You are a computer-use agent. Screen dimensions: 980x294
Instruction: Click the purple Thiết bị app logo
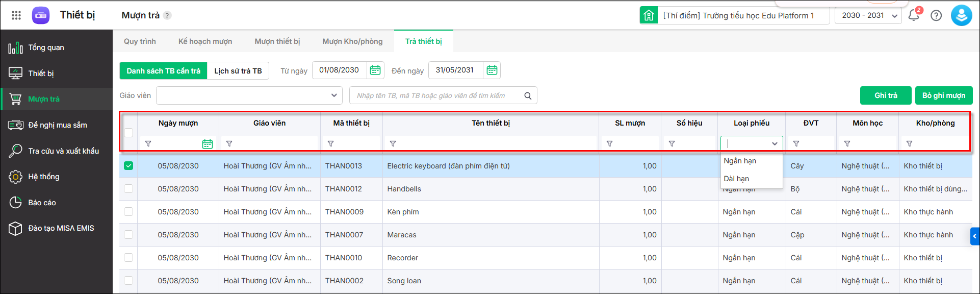point(41,15)
